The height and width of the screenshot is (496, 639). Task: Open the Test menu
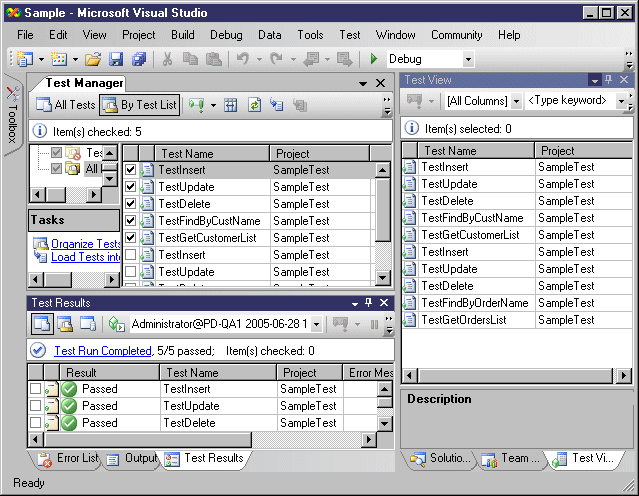click(350, 35)
